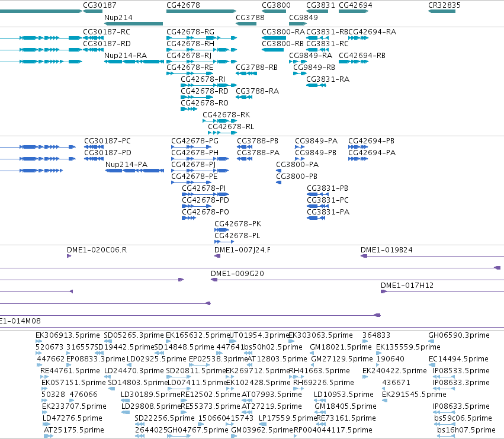Select EST SD22256.5prime
This screenshot has height=439, width=504.
click(x=165, y=418)
